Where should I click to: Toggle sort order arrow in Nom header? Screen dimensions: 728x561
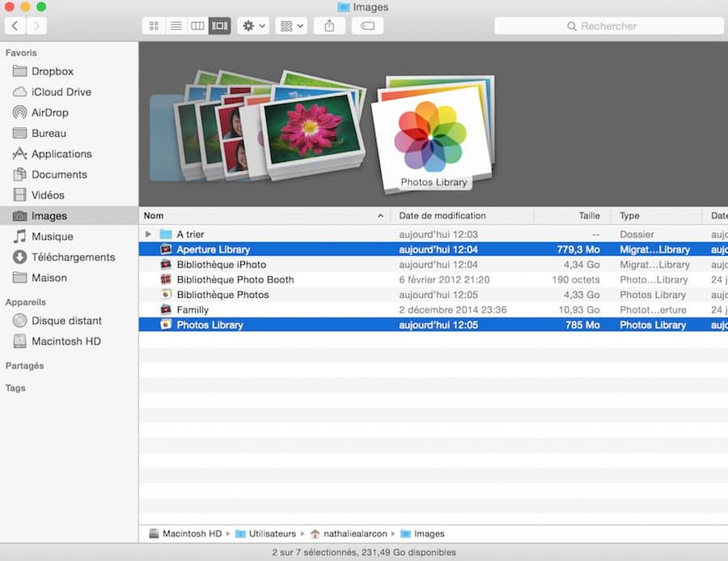[381, 215]
